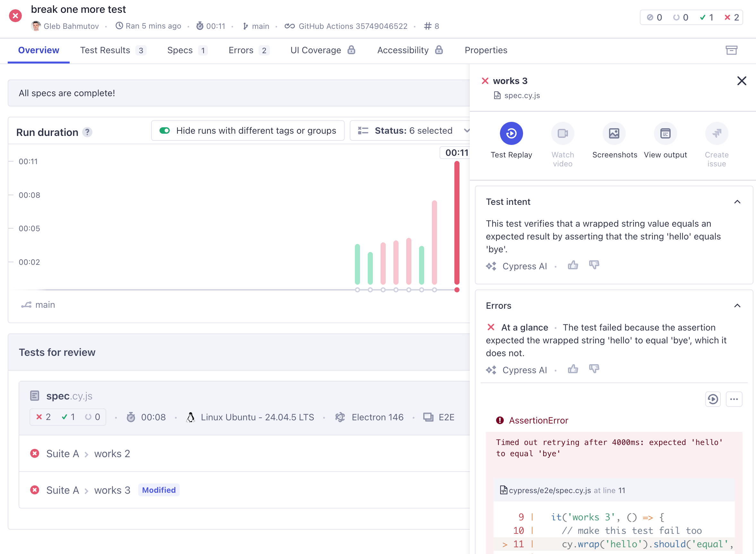
Task: Open Suite A works 2 test row
Action: [244, 453]
